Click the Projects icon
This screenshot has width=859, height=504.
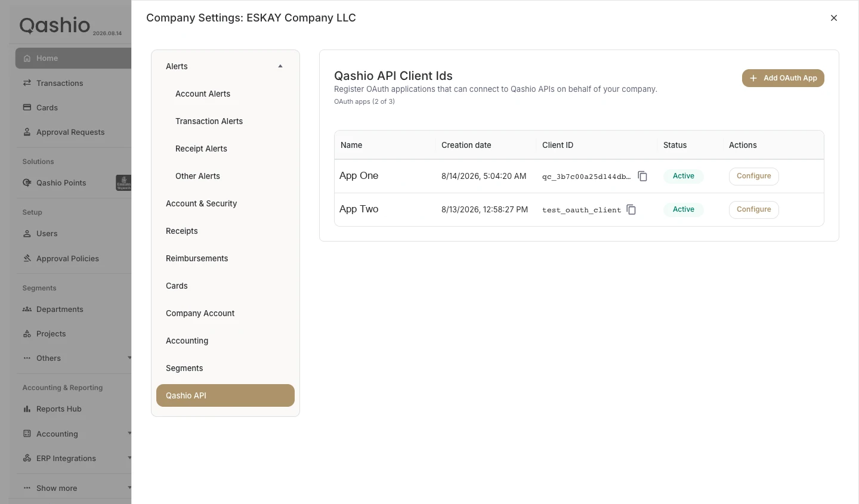click(27, 333)
